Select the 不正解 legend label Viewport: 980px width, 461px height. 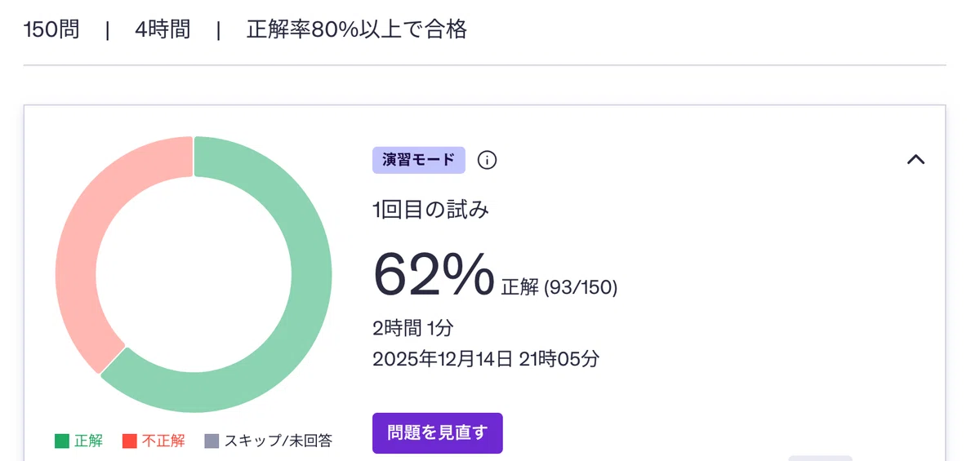coord(163,441)
